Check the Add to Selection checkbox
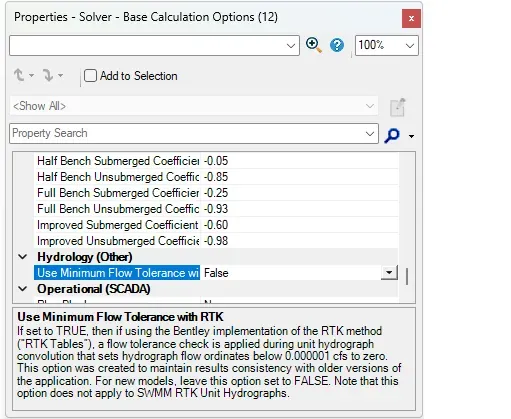Screen dimensions: 511x419 click(x=90, y=76)
